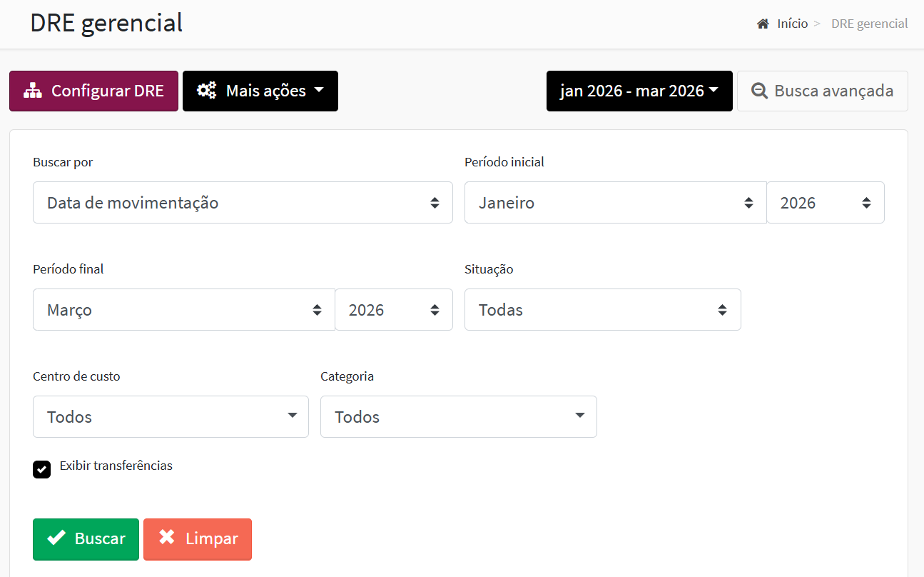This screenshot has width=924, height=577.
Task: Click the caret arrow on Mais ações
Action: point(319,90)
